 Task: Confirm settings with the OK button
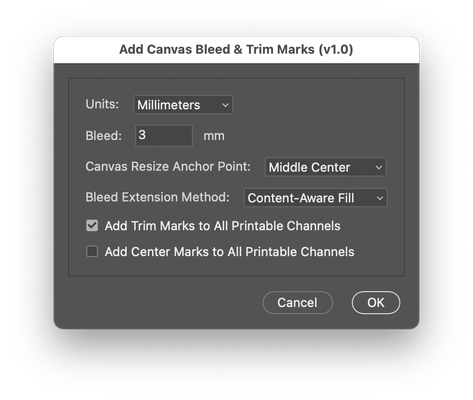[x=376, y=303]
